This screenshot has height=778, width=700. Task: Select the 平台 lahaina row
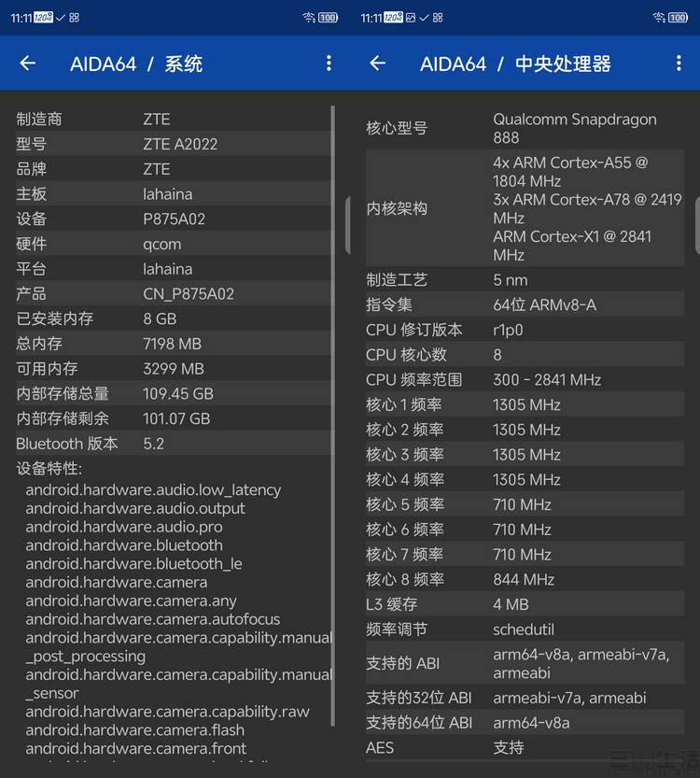pos(173,269)
